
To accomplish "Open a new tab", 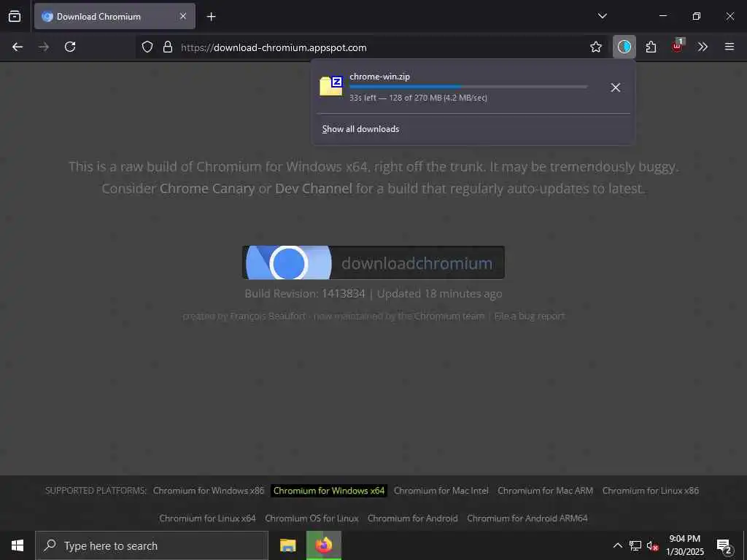I will pos(211,17).
